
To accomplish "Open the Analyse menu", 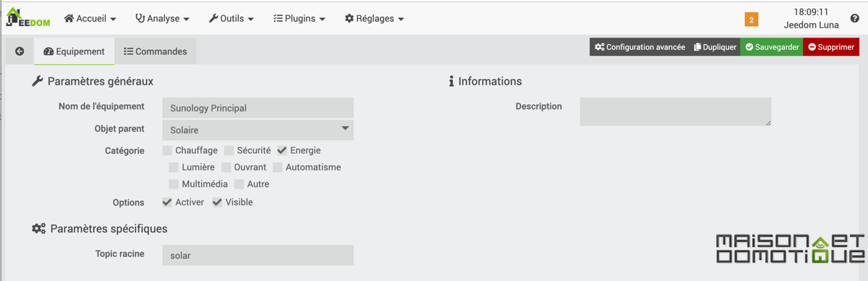I will pyautogui.click(x=163, y=18).
